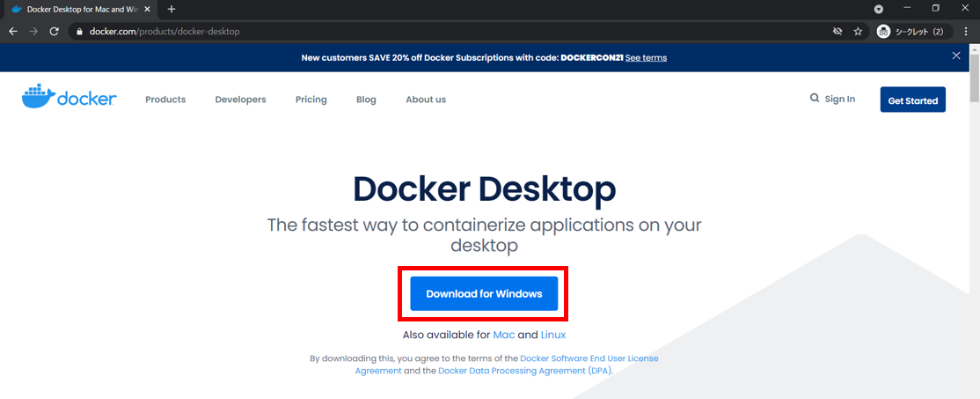Click the Get Started button
Screen dimensions: 980x399
point(912,100)
